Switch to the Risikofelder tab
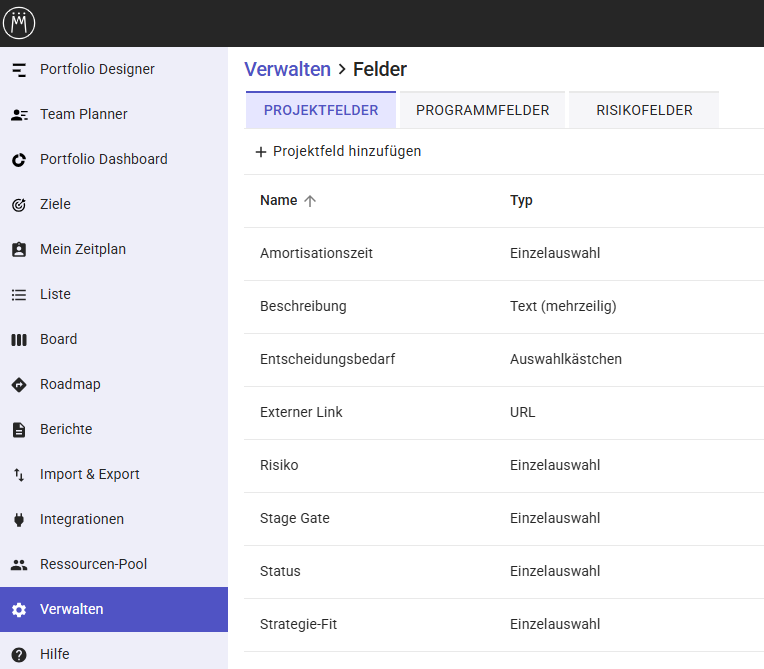Viewport: 764px width, 669px height. [x=644, y=110]
